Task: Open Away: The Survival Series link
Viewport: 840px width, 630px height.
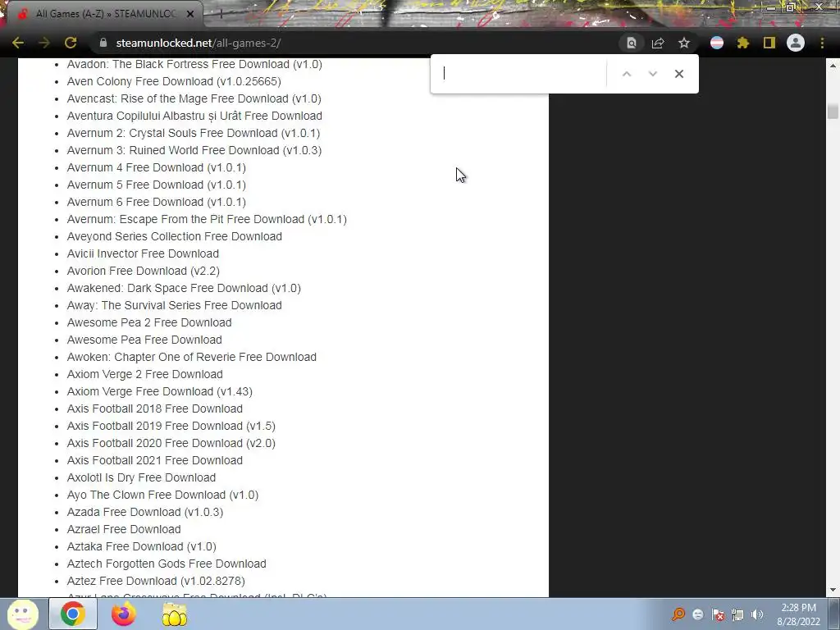Action: pyautogui.click(x=175, y=305)
